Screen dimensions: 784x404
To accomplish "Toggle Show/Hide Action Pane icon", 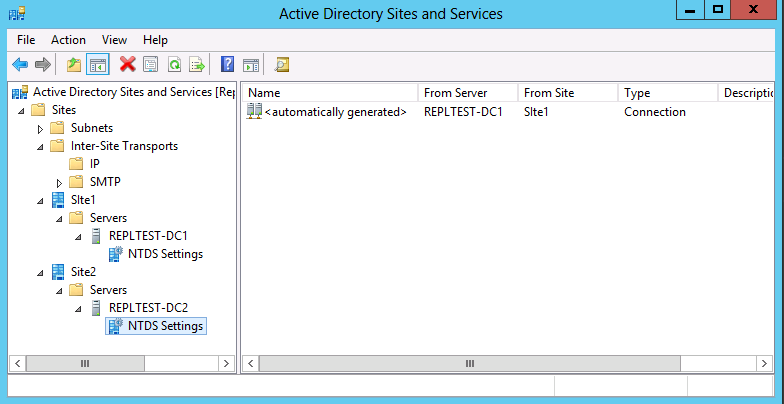I will point(251,64).
